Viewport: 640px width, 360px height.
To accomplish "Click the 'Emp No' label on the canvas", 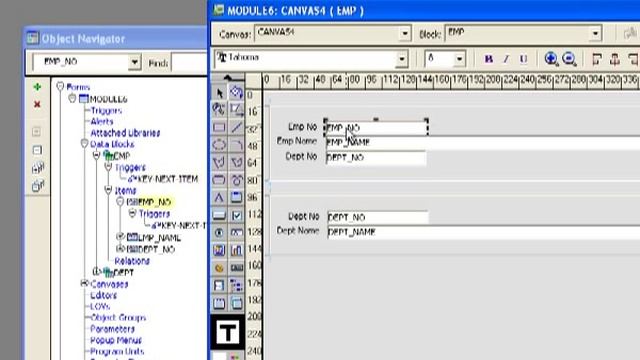I will 302,127.
